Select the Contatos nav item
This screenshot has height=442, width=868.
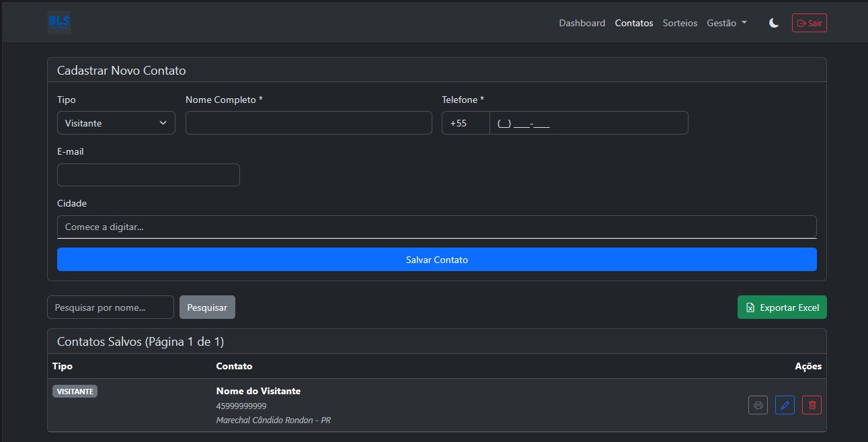point(633,23)
